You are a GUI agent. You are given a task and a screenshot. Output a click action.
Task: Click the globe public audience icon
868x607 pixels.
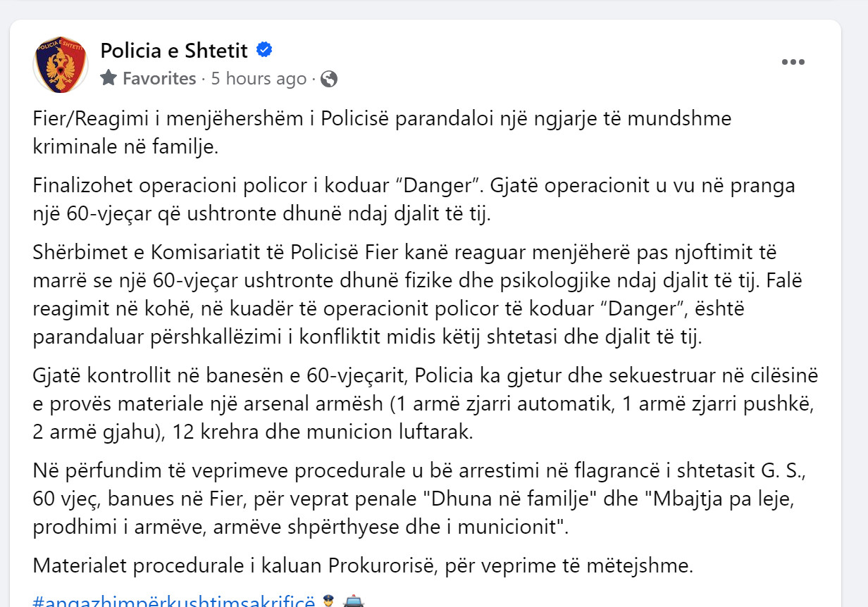(x=329, y=79)
